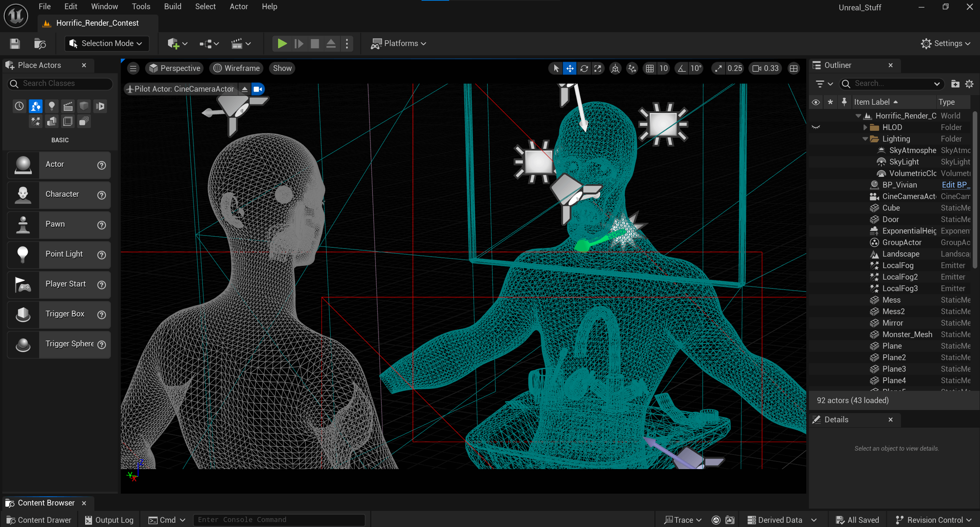Select the Lights category lightbulb icon

tap(52, 106)
